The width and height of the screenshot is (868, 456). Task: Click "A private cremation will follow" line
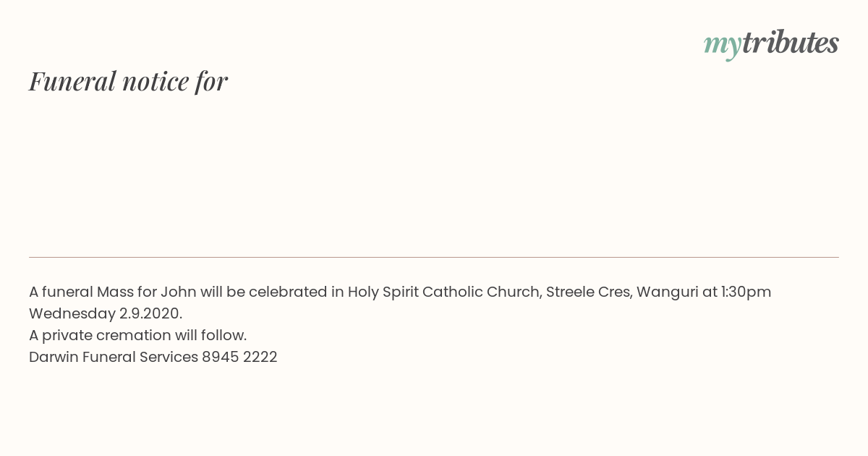[x=138, y=335]
